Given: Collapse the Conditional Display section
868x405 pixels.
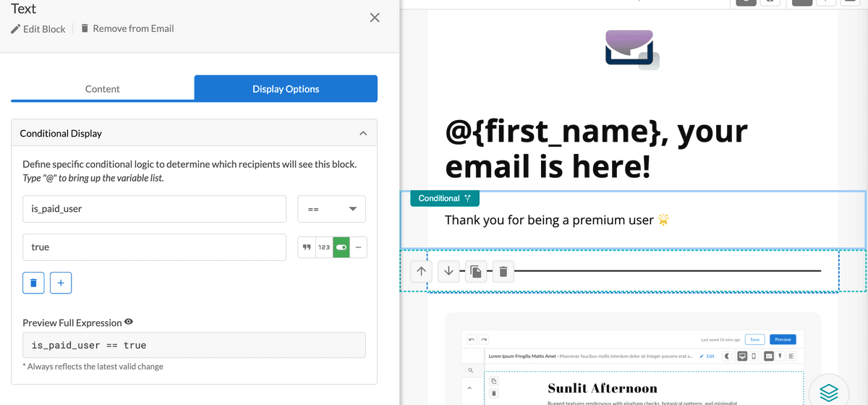Looking at the screenshot, I should 363,133.
